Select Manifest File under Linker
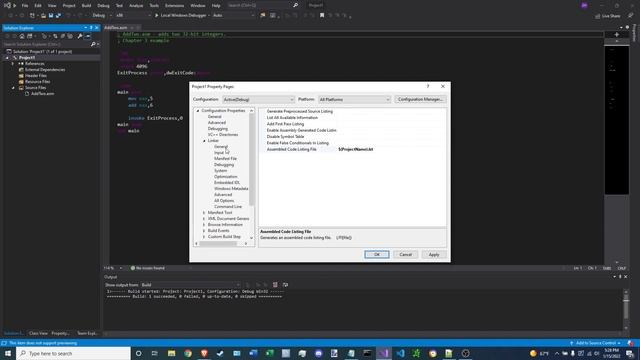The image size is (640, 360). tap(225, 159)
